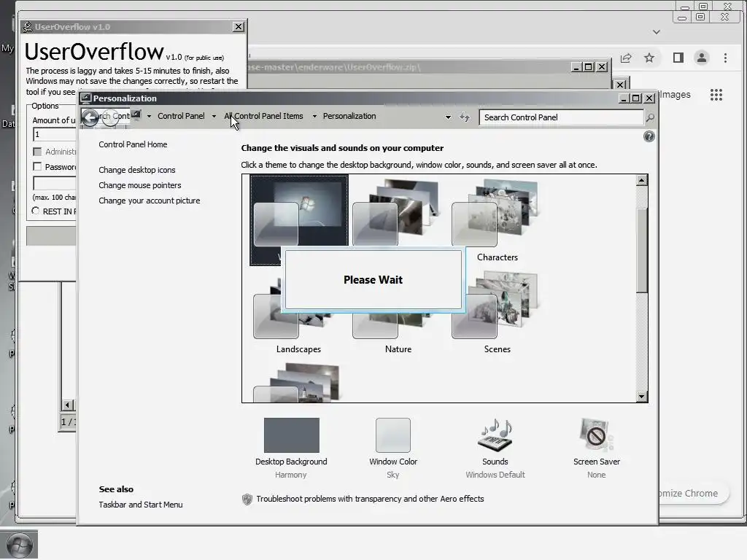Click All Control Panel Items breadcrumb
The image size is (747, 560).
tap(263, 116)
